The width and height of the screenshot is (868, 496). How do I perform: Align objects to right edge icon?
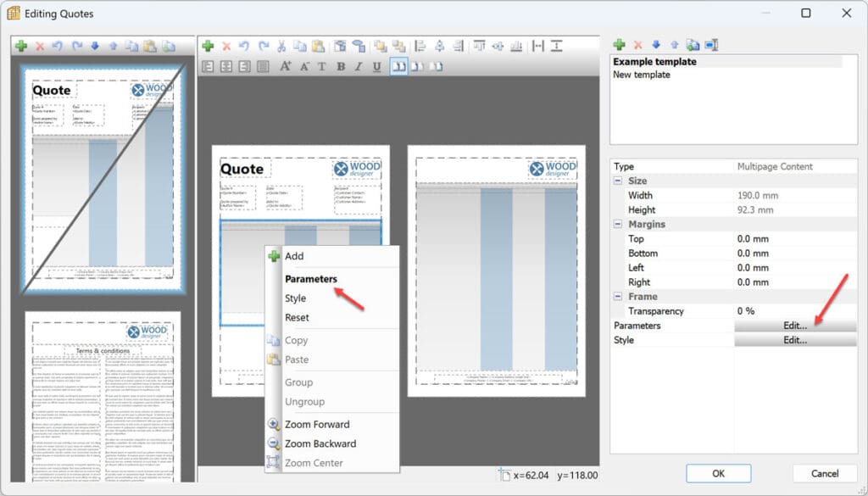458,46
